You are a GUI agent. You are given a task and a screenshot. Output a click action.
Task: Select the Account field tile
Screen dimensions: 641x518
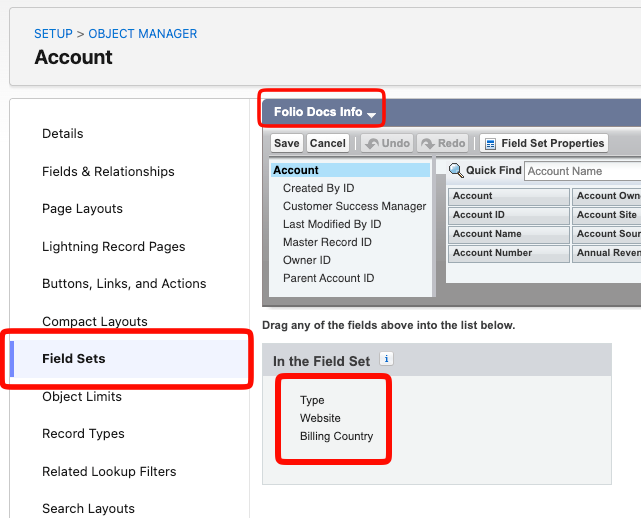[509, 196]
